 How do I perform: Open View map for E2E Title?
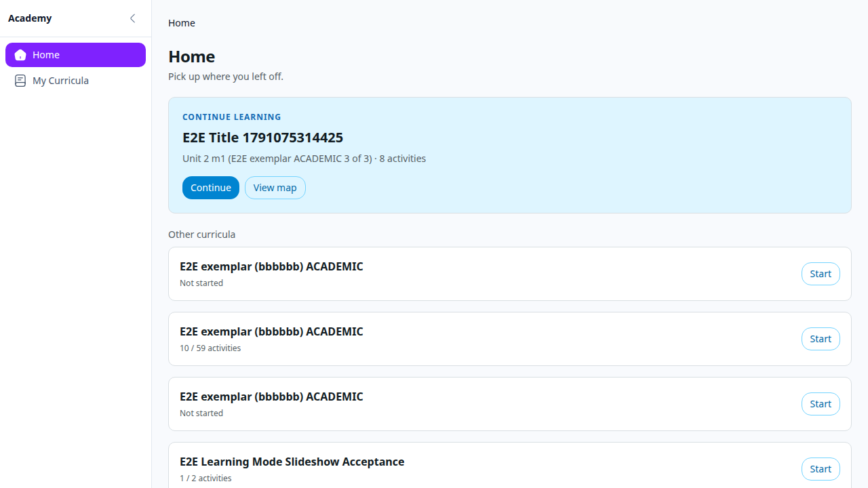tap(275, 188)
